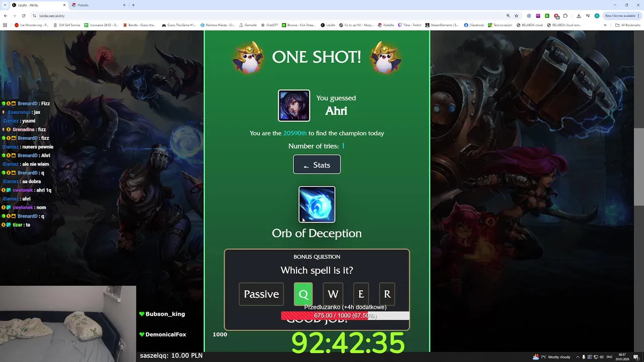
Task: Open the Chrome Downloads icon
Action: pos(579,16)
